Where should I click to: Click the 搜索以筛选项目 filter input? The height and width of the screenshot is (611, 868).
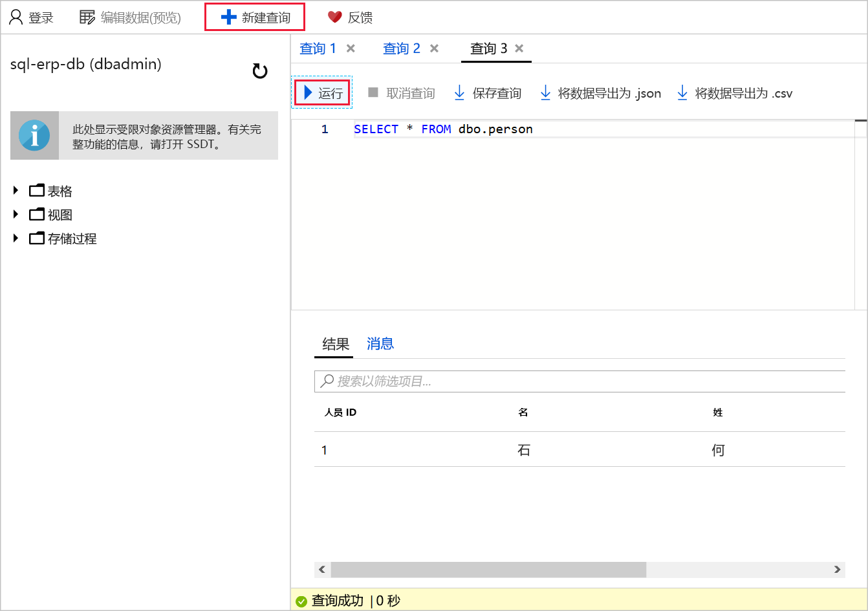coord(580,381)
